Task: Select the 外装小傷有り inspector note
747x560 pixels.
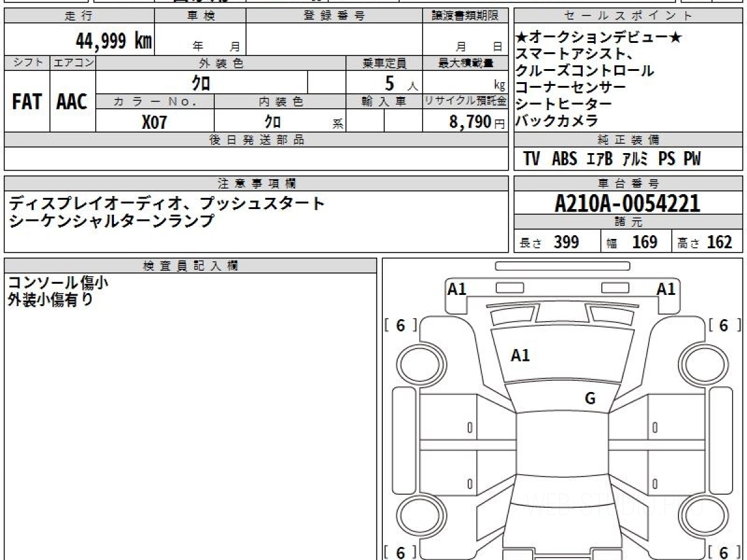Action: pyautogui.click(x=51, y=299)
